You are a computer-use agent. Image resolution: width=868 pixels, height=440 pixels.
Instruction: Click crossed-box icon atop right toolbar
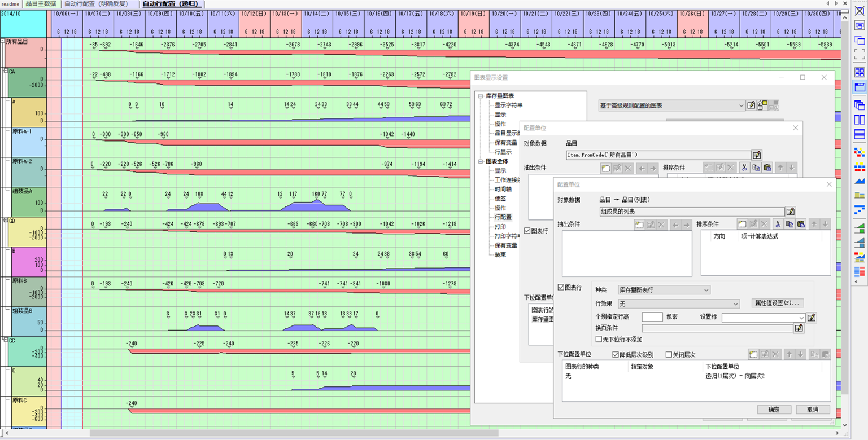[x=859, y=11]
